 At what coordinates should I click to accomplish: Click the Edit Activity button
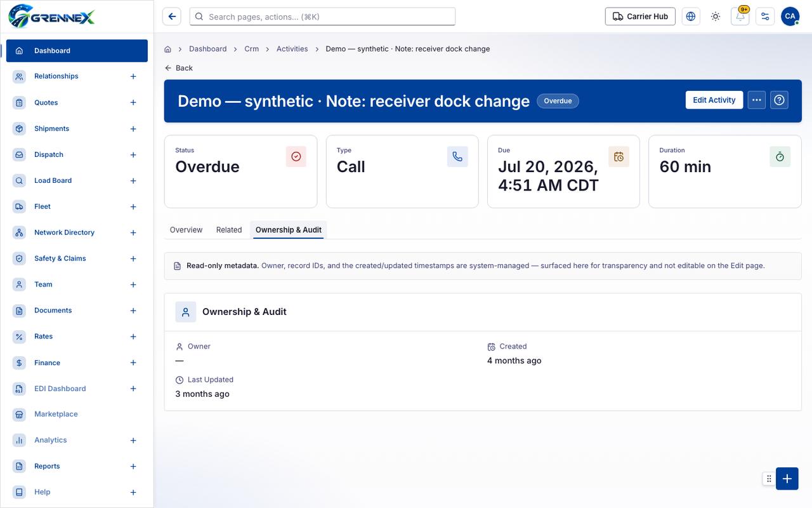pyautogui.click(x=714, y=100)
